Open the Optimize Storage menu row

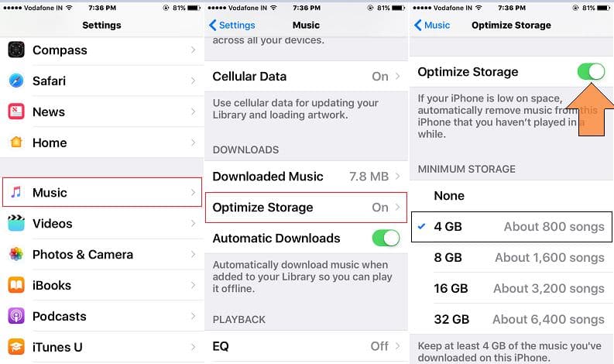[x=306, y=208]
